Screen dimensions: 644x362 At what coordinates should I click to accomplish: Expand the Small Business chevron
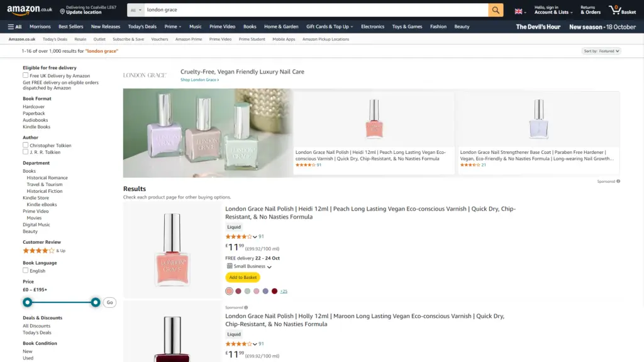coord(269,266)
